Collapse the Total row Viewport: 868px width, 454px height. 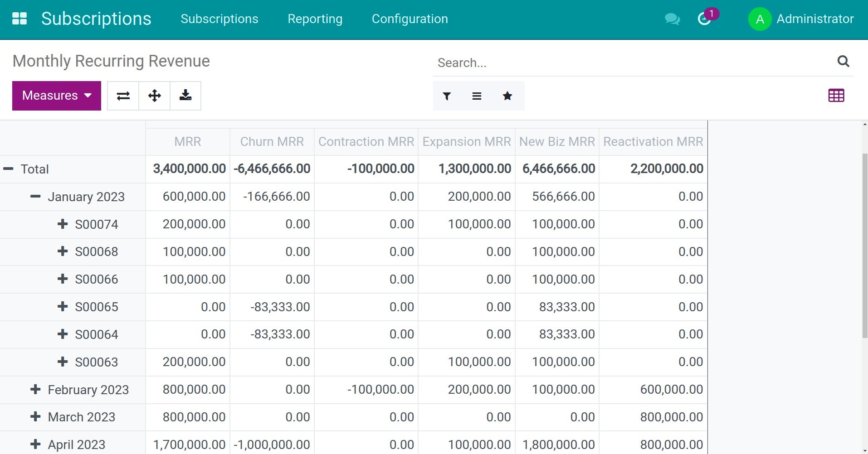tap(8, 169)
